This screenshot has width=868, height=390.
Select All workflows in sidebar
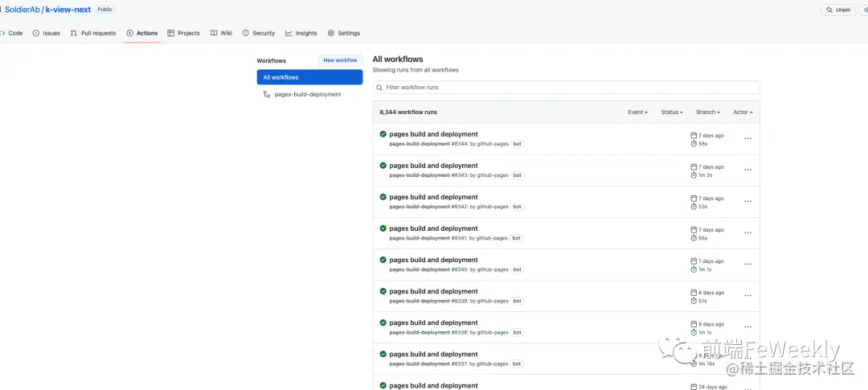(x=309, y=77)
